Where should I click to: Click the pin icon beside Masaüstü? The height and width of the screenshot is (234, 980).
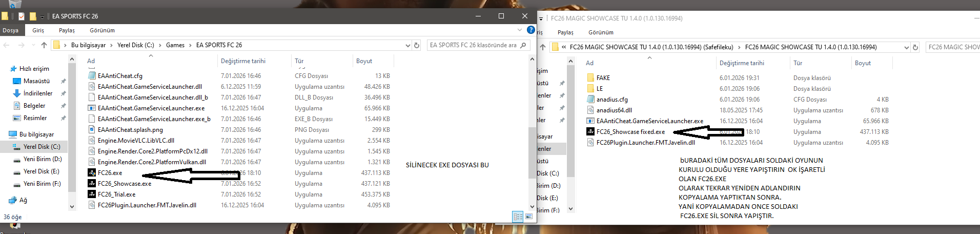tap(64, 81)
